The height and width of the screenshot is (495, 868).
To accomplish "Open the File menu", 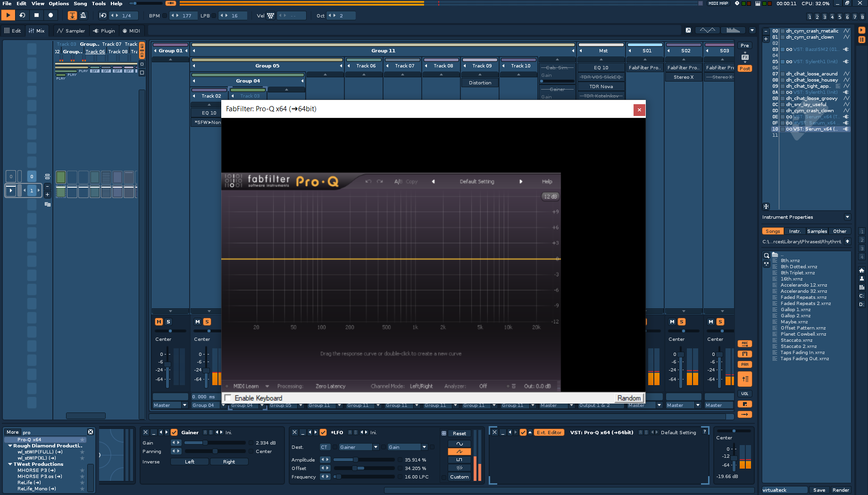I will [7, 3].
